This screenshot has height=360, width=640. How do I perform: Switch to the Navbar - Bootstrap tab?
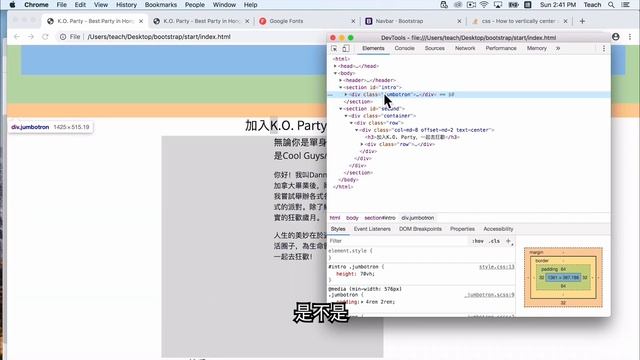[x=413, y=21]
